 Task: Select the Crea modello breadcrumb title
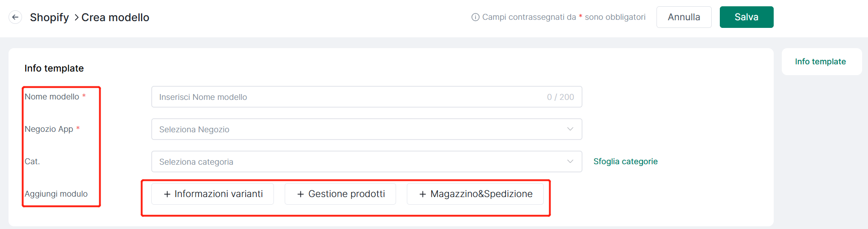115,17
